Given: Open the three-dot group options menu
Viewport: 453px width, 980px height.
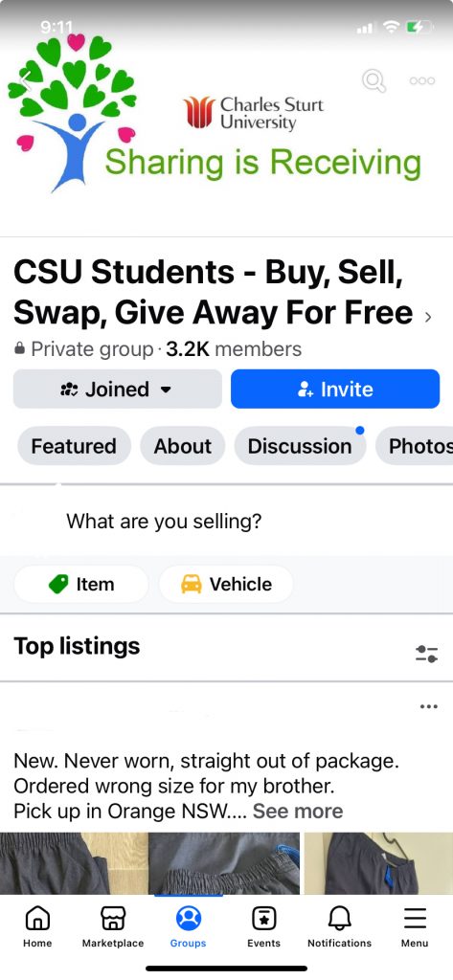Looking at the screenshot, I should (x=421, y=81).
